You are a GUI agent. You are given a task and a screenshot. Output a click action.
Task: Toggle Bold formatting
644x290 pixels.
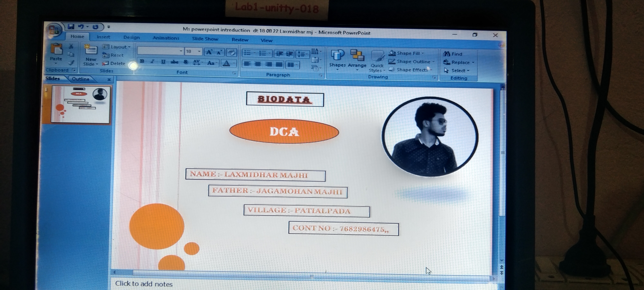point(142,61)
